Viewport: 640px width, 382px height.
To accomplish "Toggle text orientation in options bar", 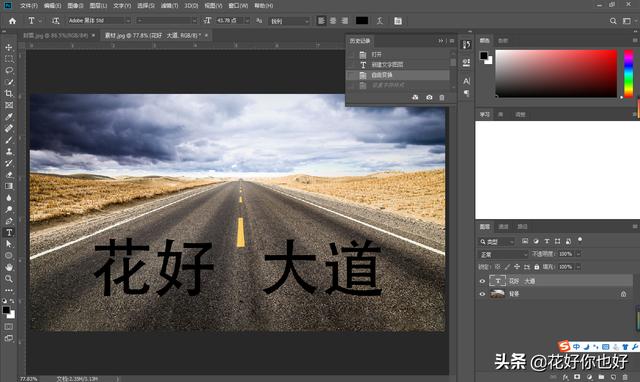I will 56,20.
